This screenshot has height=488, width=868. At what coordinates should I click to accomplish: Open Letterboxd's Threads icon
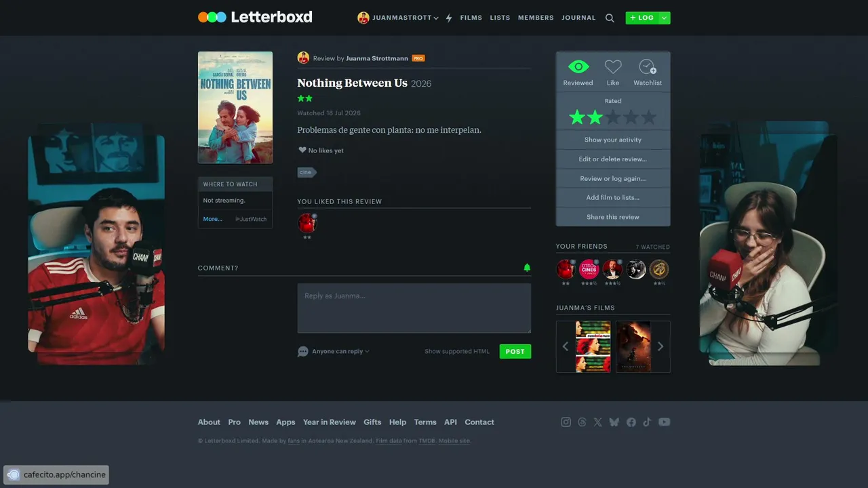point(582,422)
